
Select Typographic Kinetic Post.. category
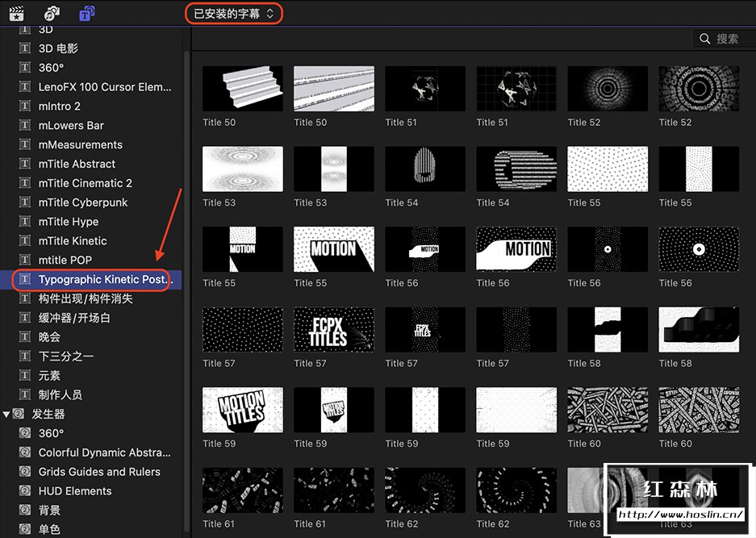pos(92,280)
